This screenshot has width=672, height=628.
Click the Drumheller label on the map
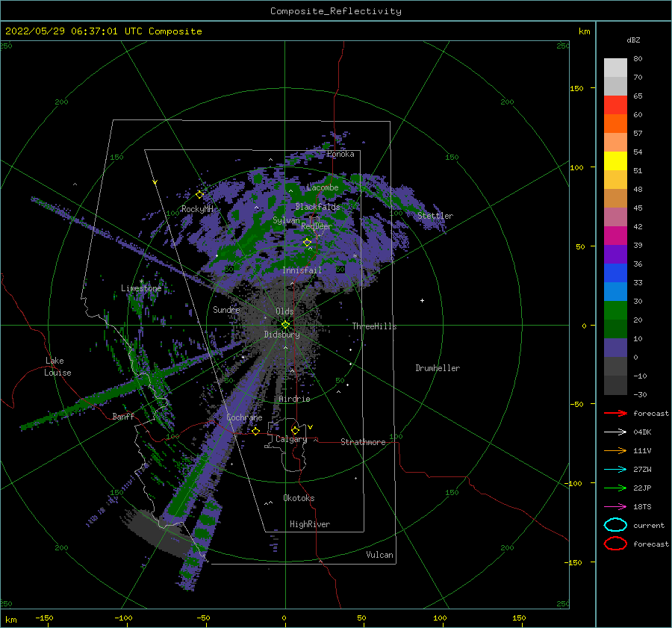point(438,368)
